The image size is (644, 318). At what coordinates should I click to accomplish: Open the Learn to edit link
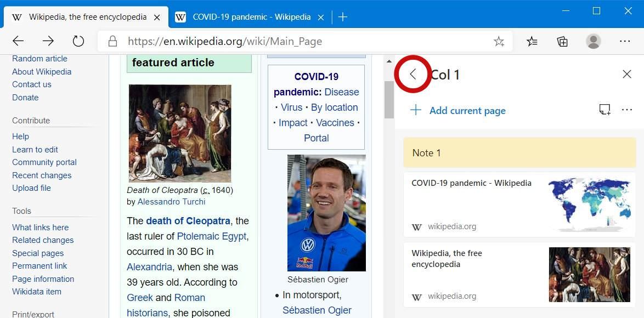(x=35, y=150)
